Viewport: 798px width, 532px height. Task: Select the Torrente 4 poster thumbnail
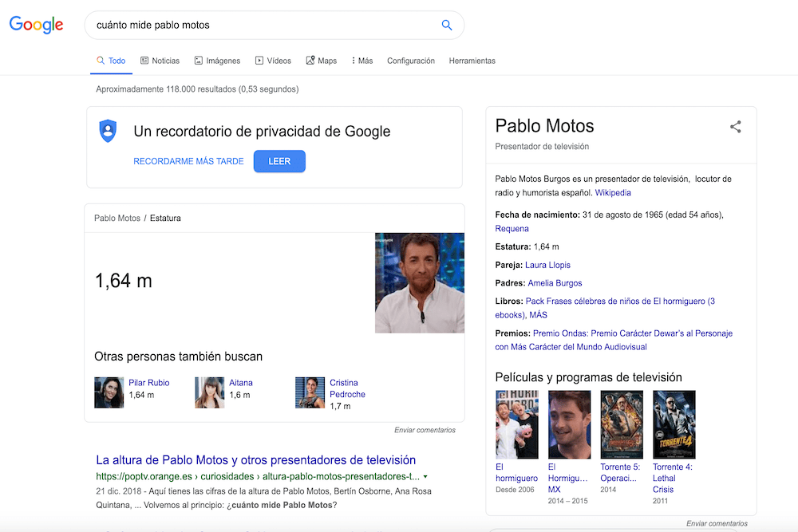(x=674, y=424)
